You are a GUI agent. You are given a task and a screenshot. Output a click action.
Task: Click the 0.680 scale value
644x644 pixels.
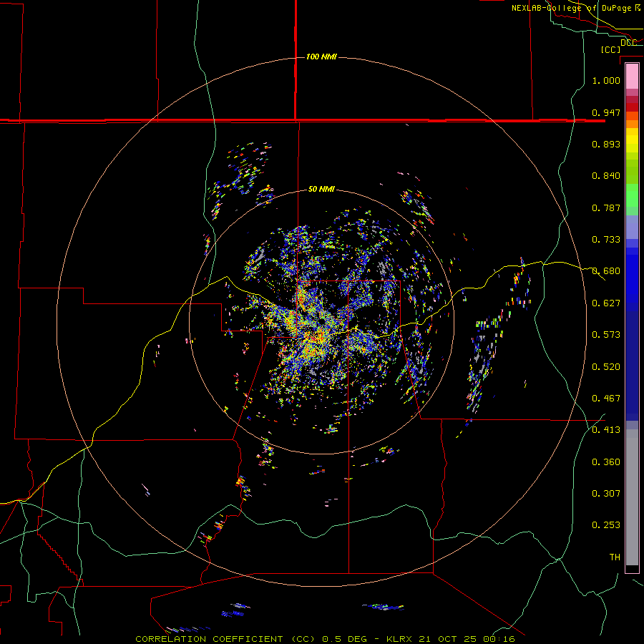tap(606, 271)
